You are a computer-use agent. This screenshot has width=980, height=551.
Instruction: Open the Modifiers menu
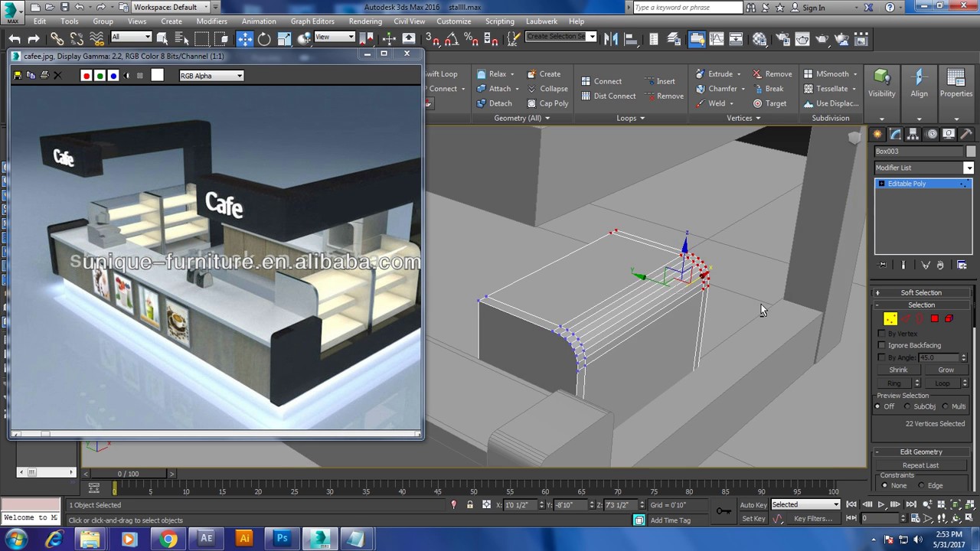pos(211,21)
